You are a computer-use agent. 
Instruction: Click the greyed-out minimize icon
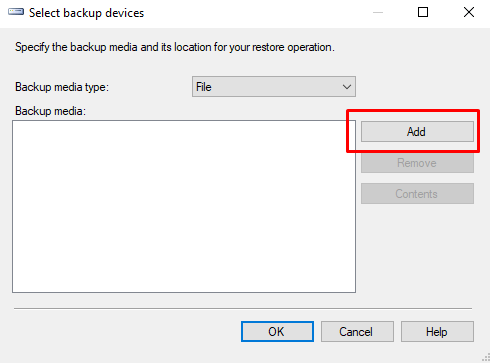click(x=378, y=13)
